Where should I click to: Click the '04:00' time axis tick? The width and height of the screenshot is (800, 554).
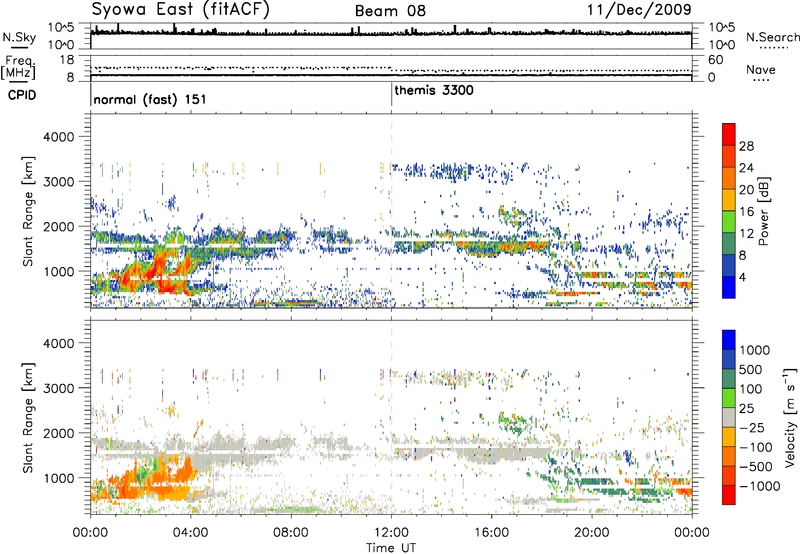[191, 533]
